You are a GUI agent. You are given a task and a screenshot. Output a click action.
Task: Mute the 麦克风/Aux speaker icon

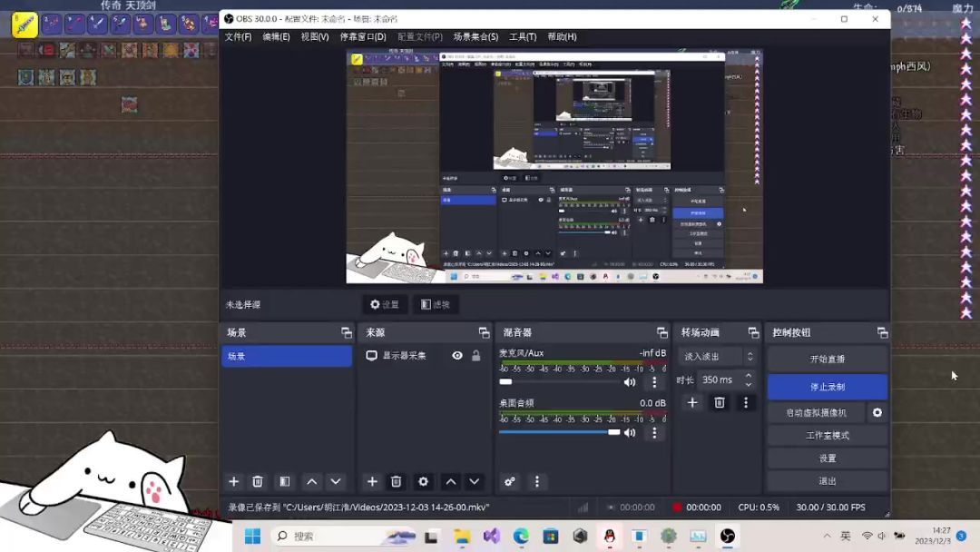(x=630, y=382)
